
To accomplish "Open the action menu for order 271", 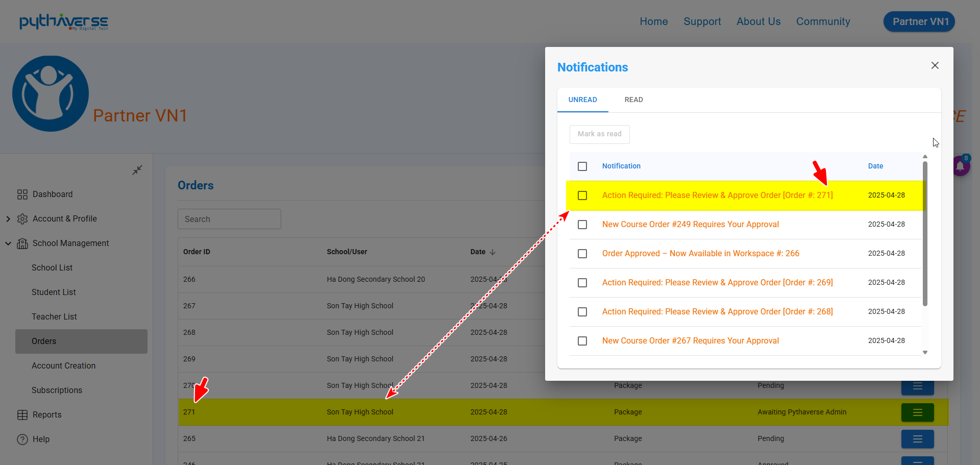I will [918, 412].
